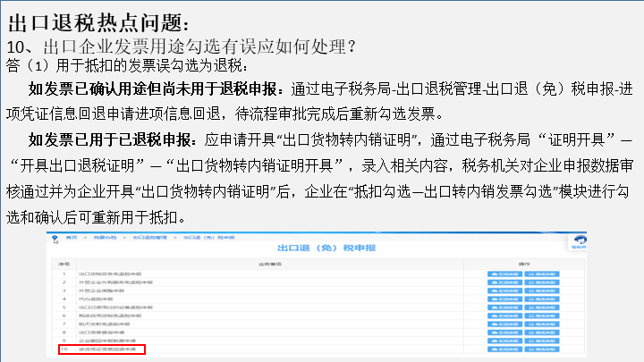644x362 pixels.
Task: Click 在线申报 for row 1 出口货物劳务免退税申报
Action: 504,274
